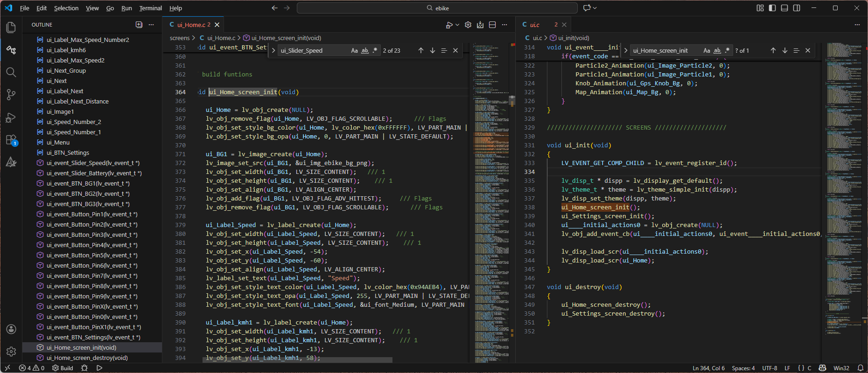Open the Terminal menu
868x373 pixels.
pos(150,8)
